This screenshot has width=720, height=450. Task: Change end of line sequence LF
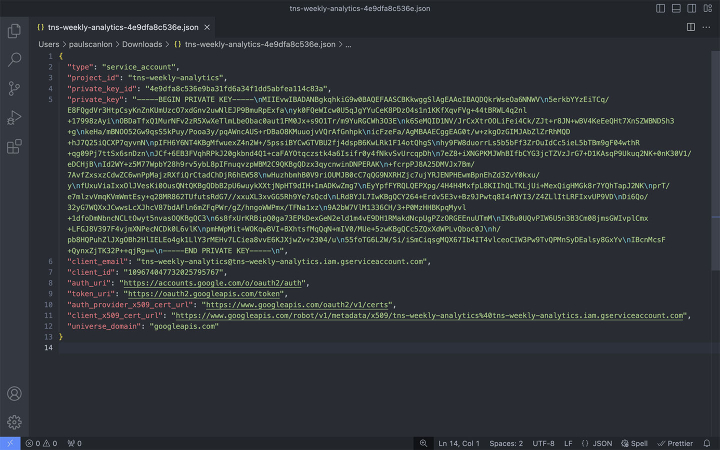[x=568, y=443]
